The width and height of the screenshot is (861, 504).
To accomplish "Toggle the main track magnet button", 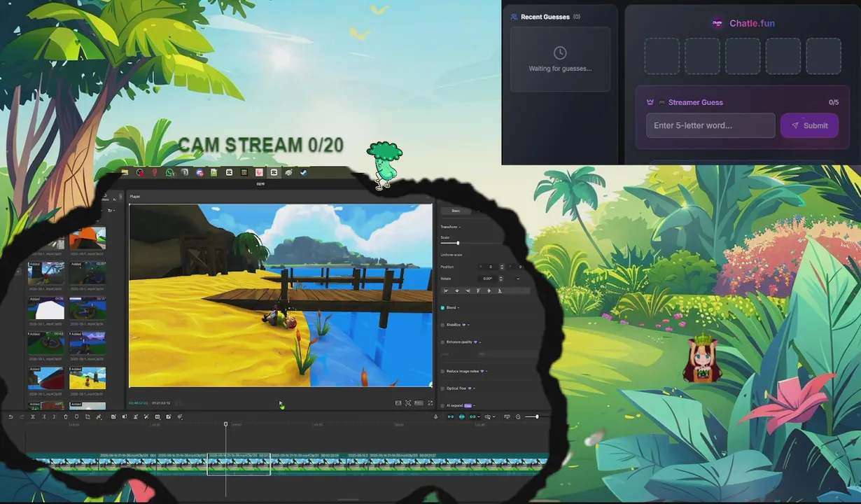I will pos(451,416).
